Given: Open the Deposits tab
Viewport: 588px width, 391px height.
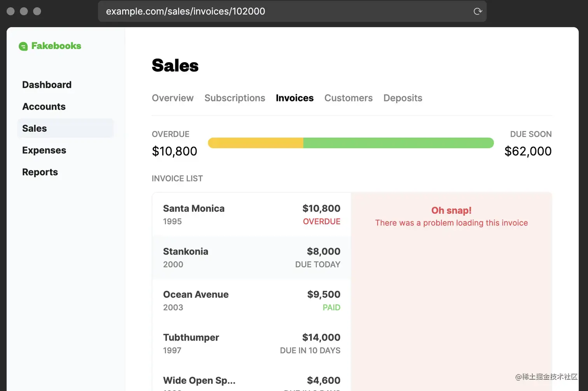Looking at the screenshot, I should coord(403,98).
